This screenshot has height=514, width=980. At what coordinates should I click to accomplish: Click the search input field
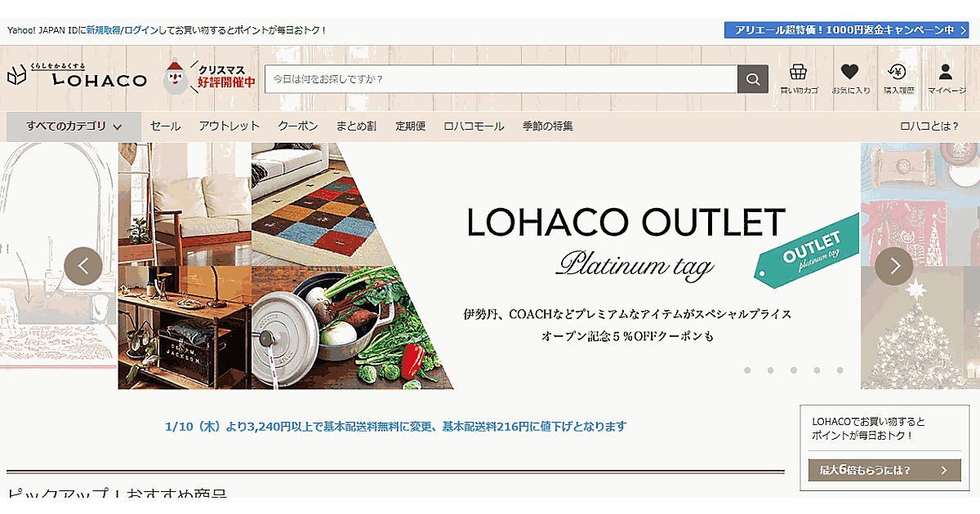click(x=500, y=79)
